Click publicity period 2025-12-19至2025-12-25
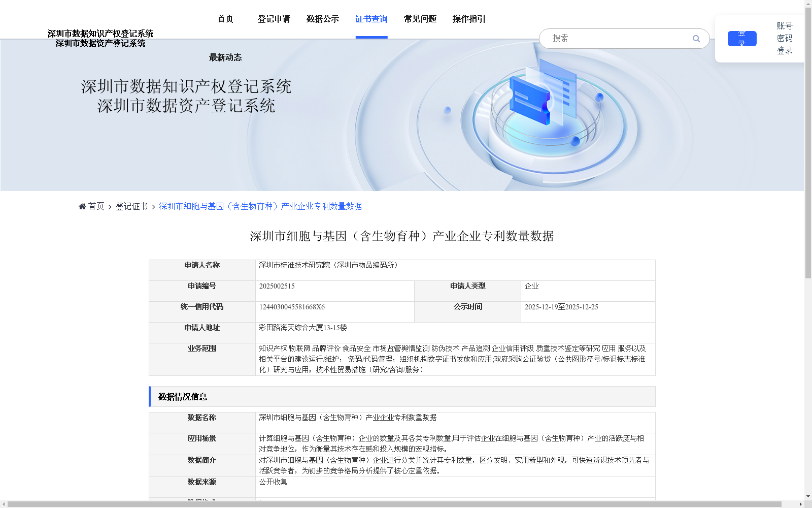Viewport: 812px width, 508px height. [x=561, y=307]
